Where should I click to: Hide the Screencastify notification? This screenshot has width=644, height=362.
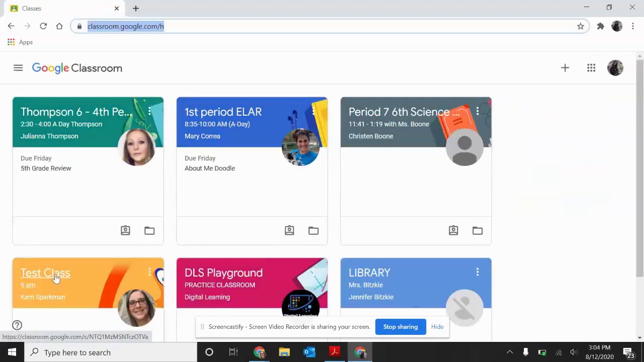tap(437, 327)
